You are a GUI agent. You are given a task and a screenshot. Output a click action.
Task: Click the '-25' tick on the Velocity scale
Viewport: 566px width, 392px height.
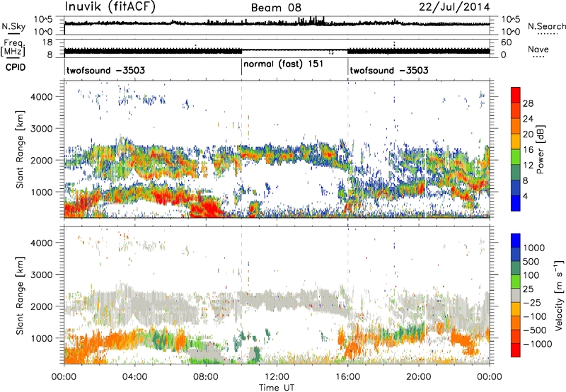[533, 302]
